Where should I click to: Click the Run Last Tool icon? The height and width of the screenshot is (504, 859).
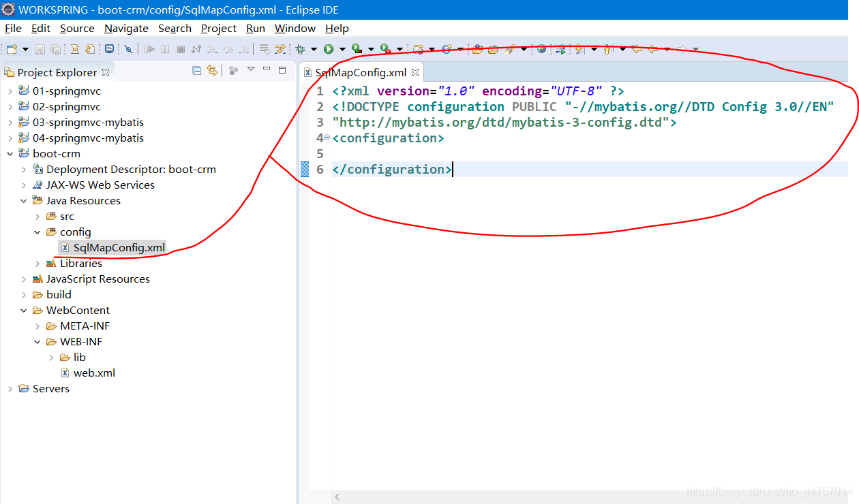coord(385,49)
